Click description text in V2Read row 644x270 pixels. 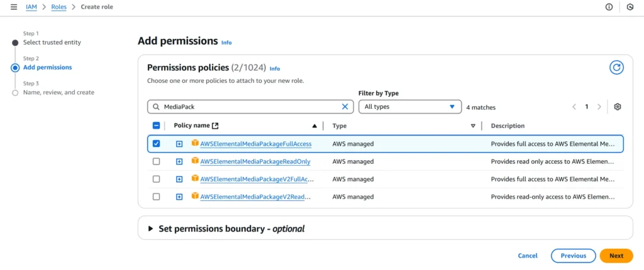(553, 197)
